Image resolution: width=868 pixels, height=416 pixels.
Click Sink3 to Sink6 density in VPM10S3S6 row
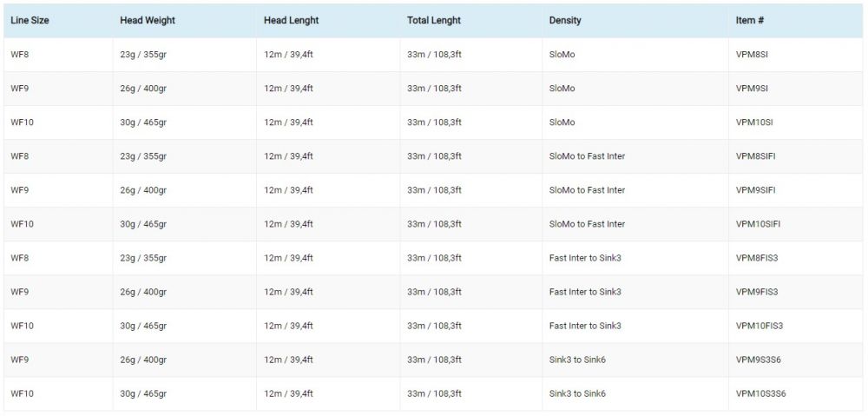point(577,393)
